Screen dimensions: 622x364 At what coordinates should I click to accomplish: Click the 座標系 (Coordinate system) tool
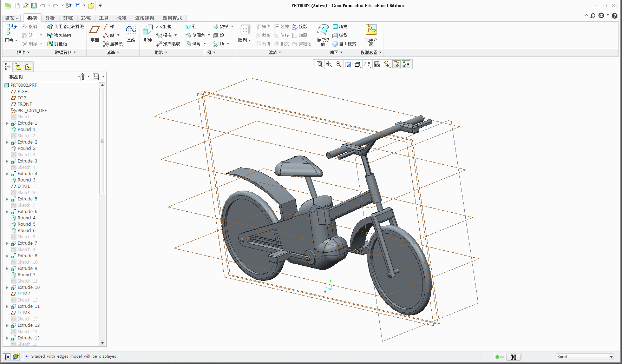point(113,44)
